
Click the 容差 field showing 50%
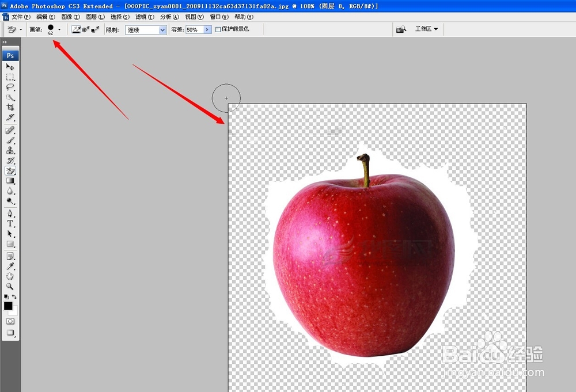(x=195, y=30)
